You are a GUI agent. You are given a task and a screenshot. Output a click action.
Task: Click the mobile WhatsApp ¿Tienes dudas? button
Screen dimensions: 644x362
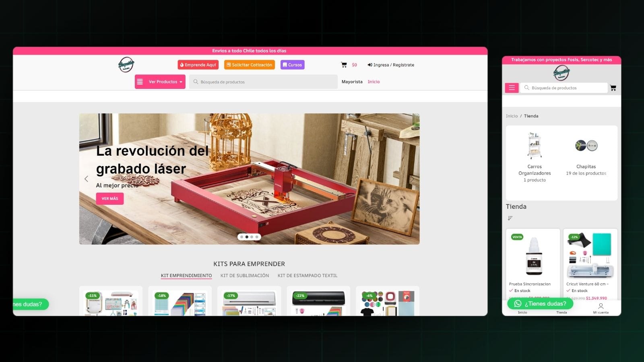pos(540,304)
